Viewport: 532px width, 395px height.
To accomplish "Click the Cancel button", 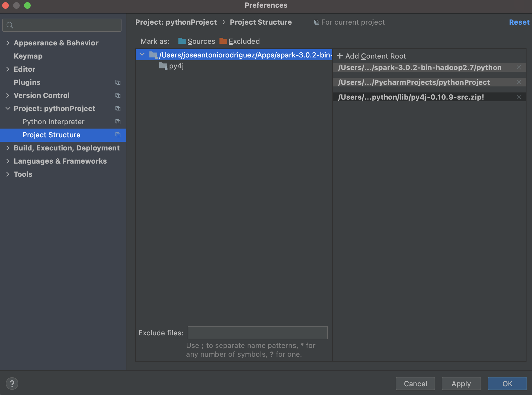I will (x=415, y=384).
